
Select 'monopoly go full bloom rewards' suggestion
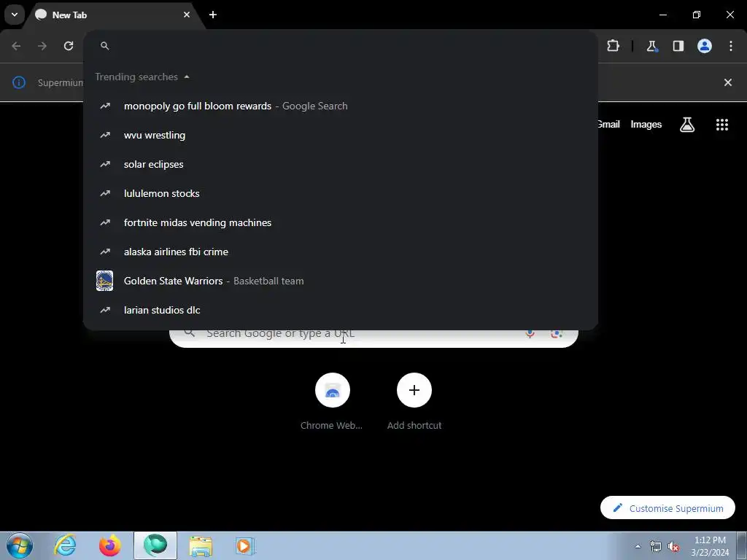coord(341,106)
